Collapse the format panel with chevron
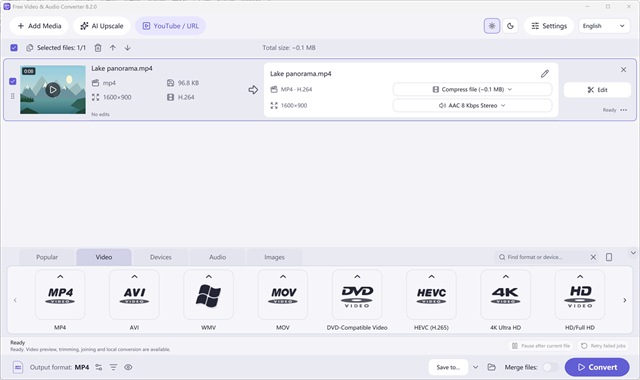The image size is (640, 380). click(633, 253)
